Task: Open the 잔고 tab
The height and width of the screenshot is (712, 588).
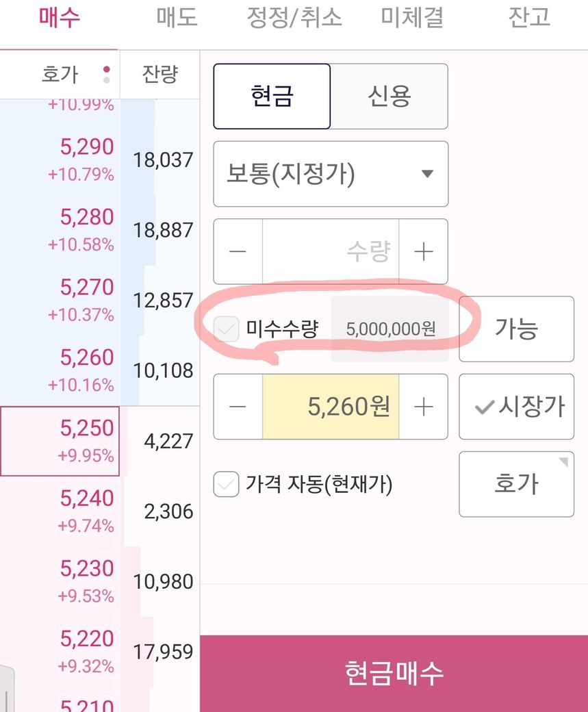Action: (529, 18)
